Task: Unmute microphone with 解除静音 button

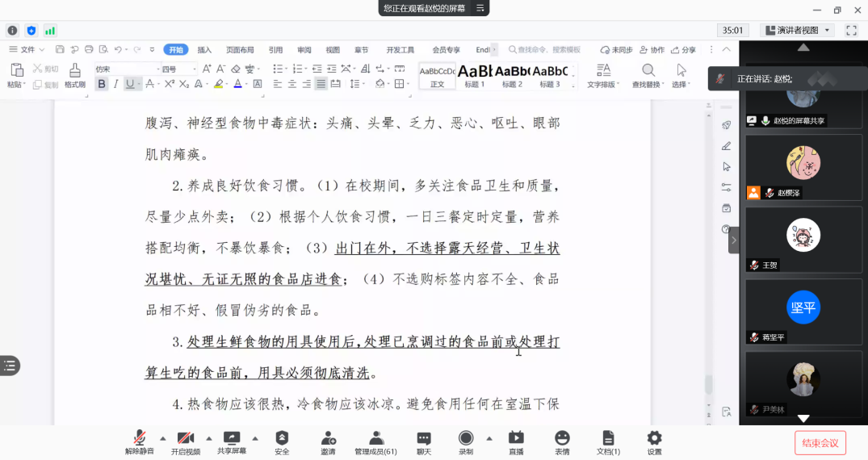Action: coord(139,442)
